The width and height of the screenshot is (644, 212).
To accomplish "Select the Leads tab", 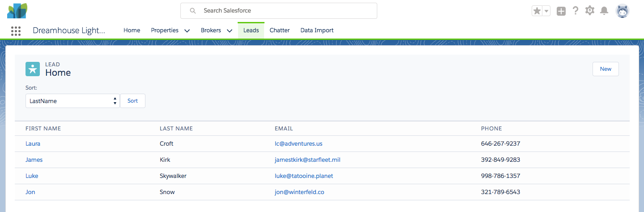I will [251, 30].
